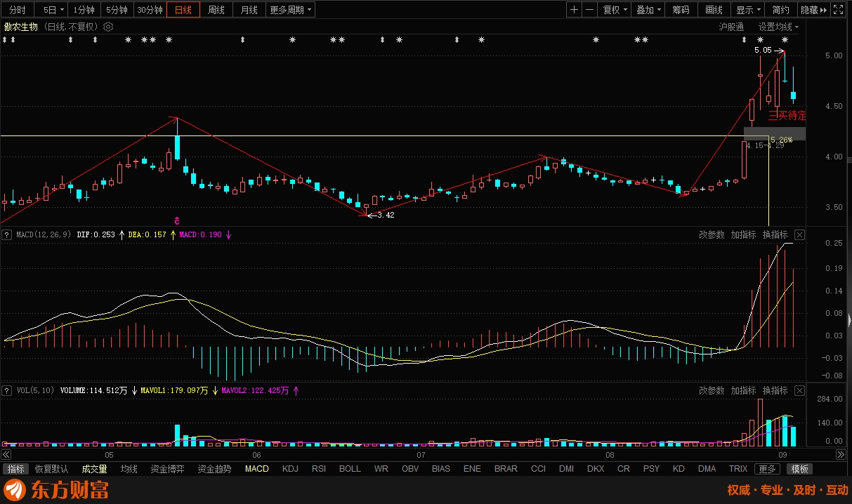Viewport: 852px width, 504px height.
Task: Select BOLL indicator
Action: pos(350,469)
